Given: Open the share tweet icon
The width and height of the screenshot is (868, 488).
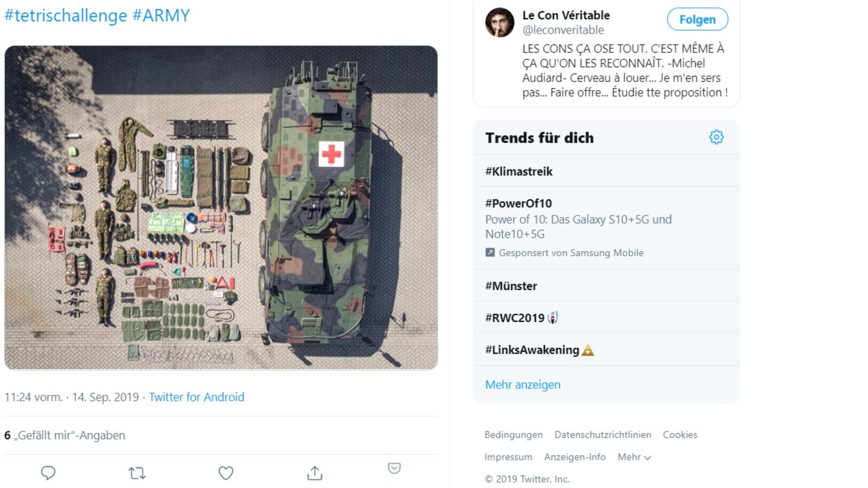Looking at the screenshot, I should (315, 473).
